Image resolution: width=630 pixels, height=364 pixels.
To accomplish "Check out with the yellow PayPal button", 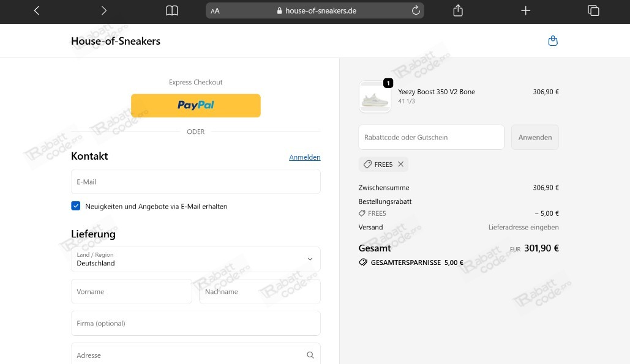I will pos(195,105).
